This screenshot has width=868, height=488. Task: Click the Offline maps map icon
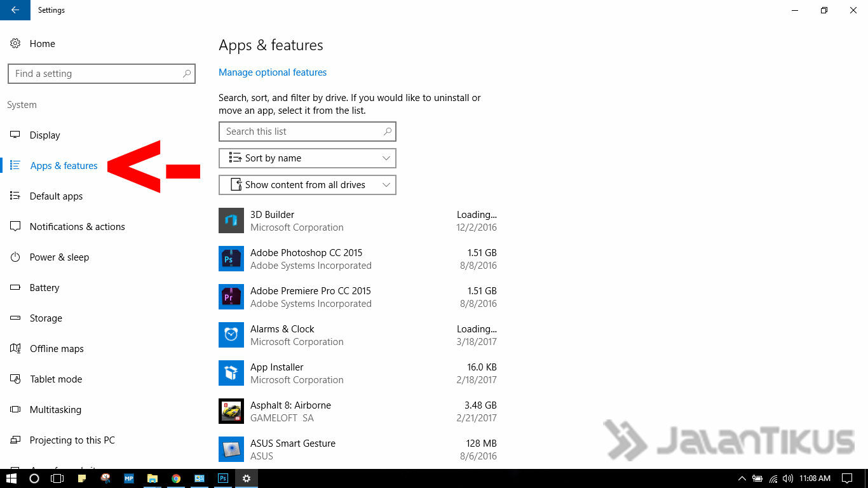coord(15,348)
